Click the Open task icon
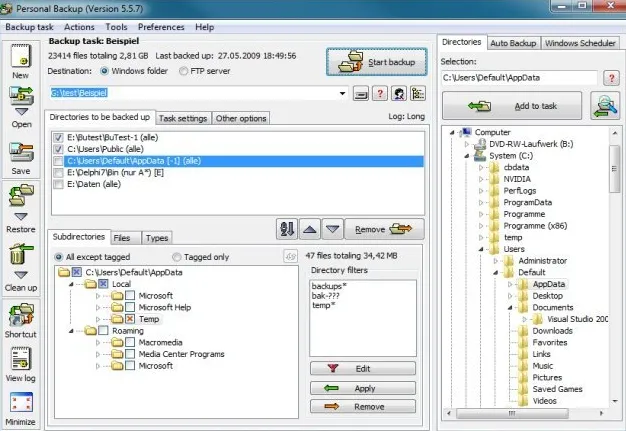Viewport: 626px width, 431px height. coord(21,96)
